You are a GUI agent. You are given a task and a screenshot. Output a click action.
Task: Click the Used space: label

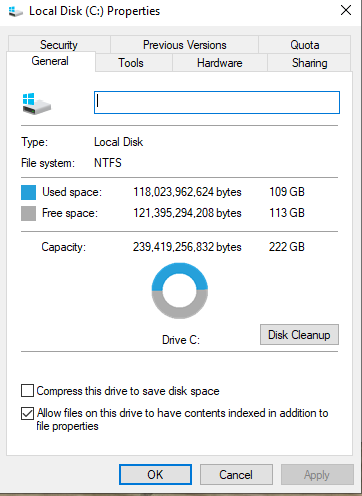click(72, 192)
